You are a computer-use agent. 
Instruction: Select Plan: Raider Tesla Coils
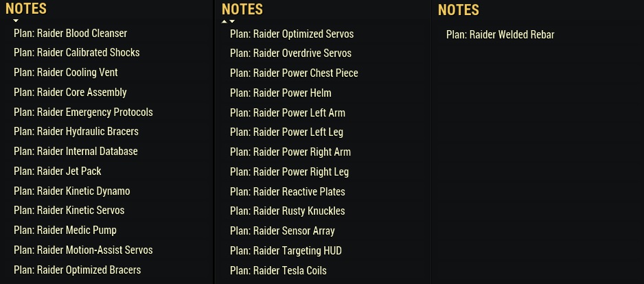click(x=278, y=270)
